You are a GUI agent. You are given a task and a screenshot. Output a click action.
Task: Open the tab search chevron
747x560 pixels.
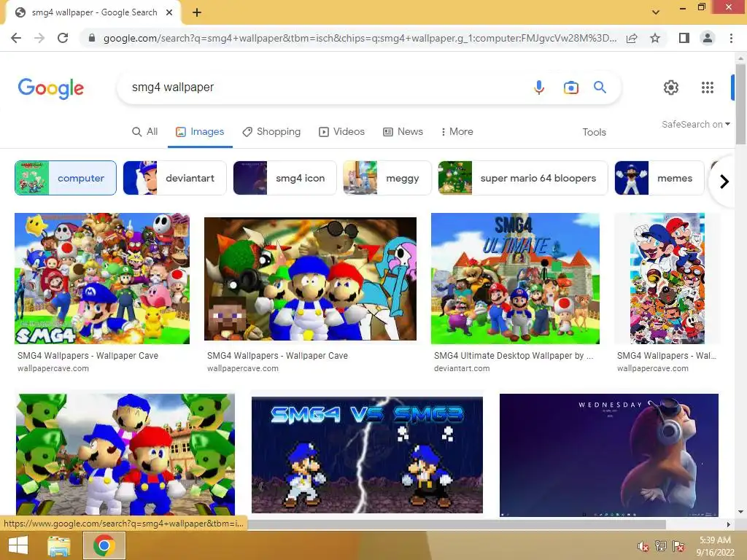pos(656,12)
